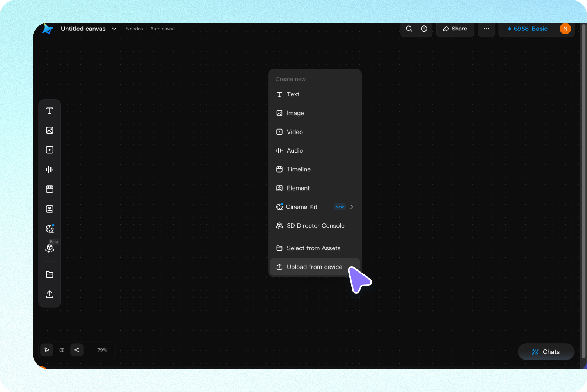The width and height of the screenshot is (587, 392).
Task: Open Cinema Kit from left sidebar
Action: pyautogui.click(x=50, y=229)
